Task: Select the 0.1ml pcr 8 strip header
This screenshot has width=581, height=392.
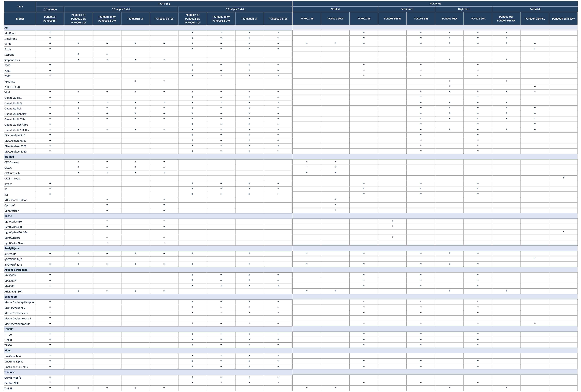Action: 121,10
